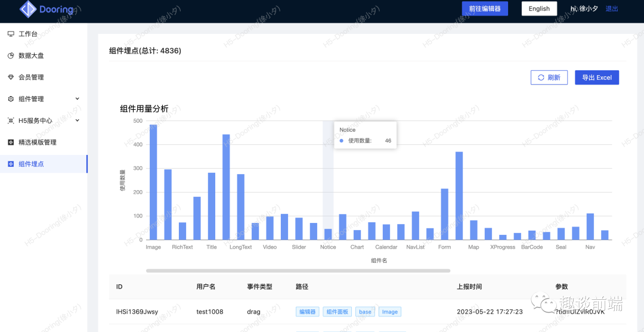Export data with 导出 Excel button
The height and width of the screenshot is (332, 644).
pyautogui.click(x=596, y=77)
